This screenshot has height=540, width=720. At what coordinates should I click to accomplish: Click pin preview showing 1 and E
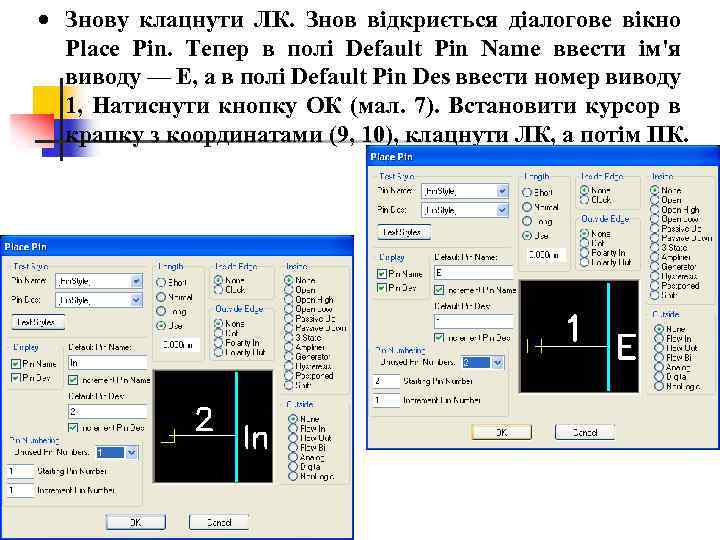[x=579, y=337]
